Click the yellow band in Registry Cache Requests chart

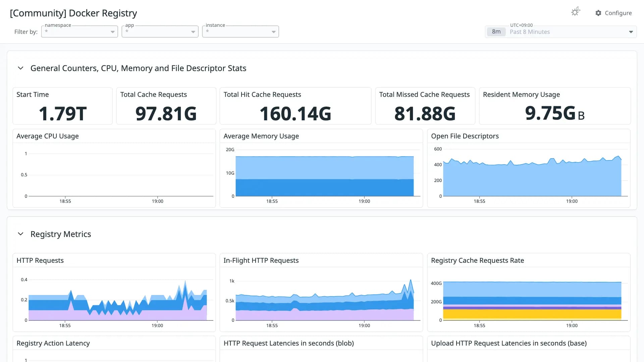532,314
